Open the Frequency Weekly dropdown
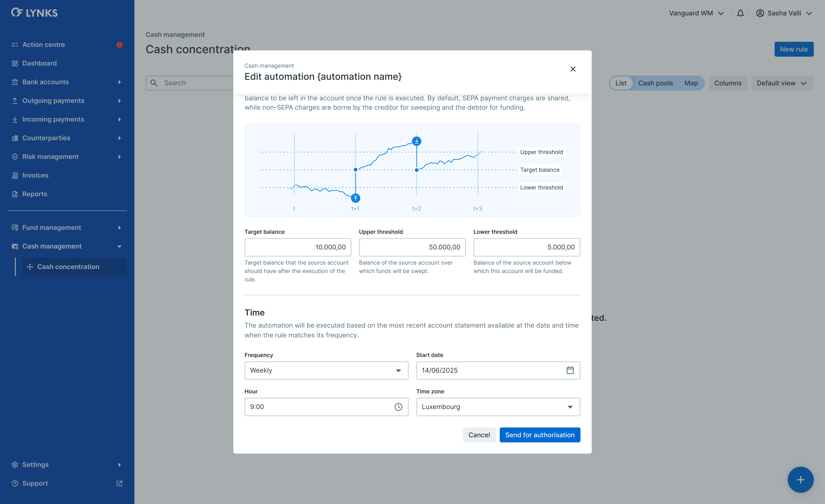Screen dimensions: 825x504 pos(326,370)
